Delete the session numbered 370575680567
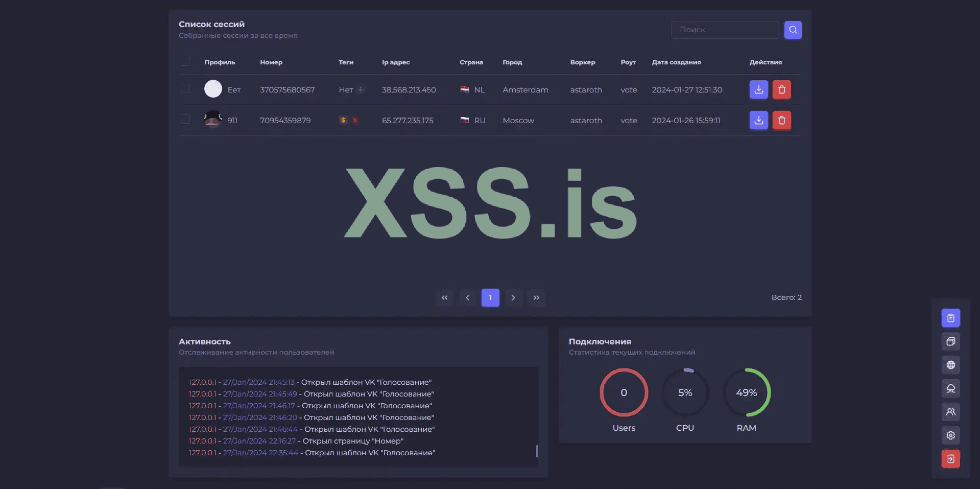This screenshot has height=489, width=980. coord(781,89)
